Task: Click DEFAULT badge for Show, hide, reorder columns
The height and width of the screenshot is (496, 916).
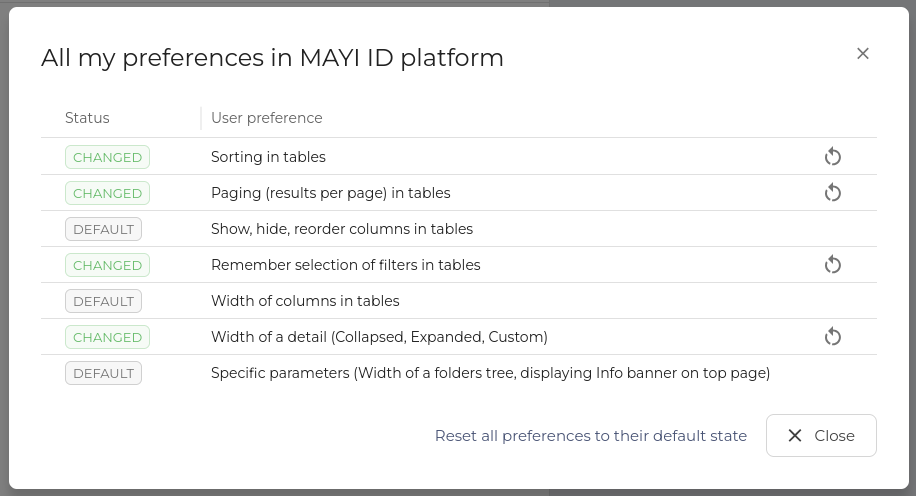Action: [x=103, y=229]
